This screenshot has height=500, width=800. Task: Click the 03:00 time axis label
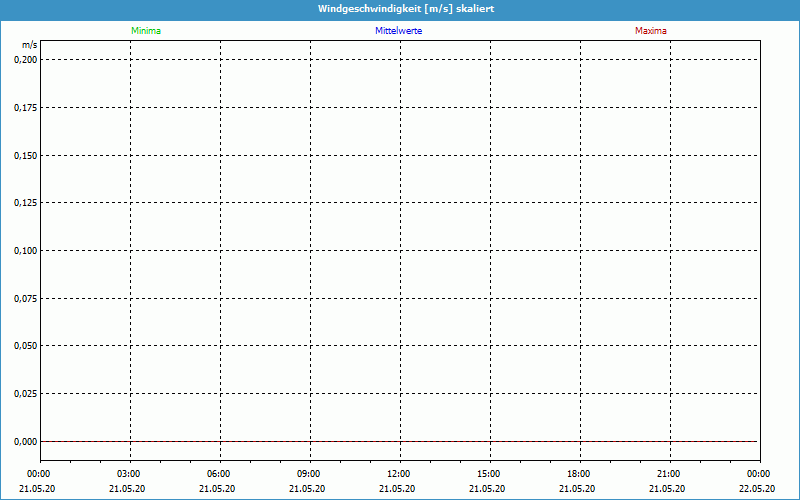point(128,474)
